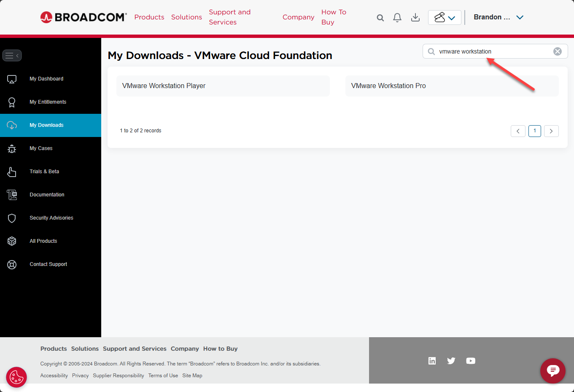The width and height of the screenshot is (574, 392).
Task: Open Documentation sidebar item
Action: click(51, 195)
